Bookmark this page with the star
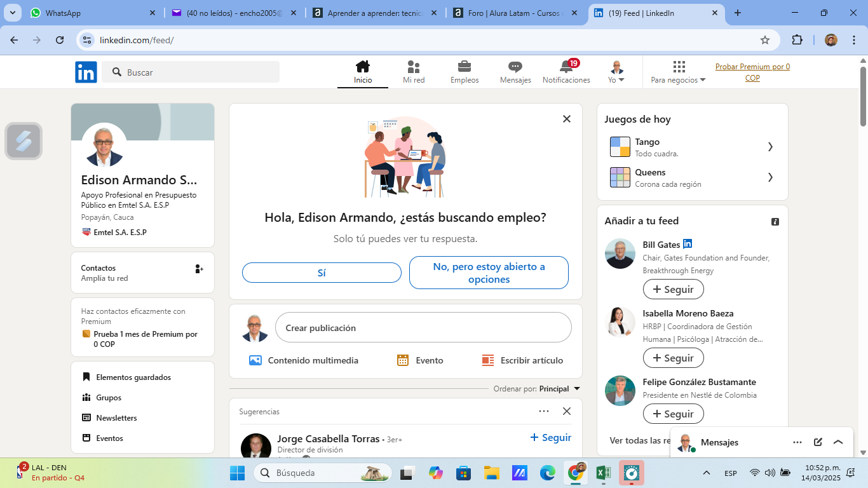 765,40
